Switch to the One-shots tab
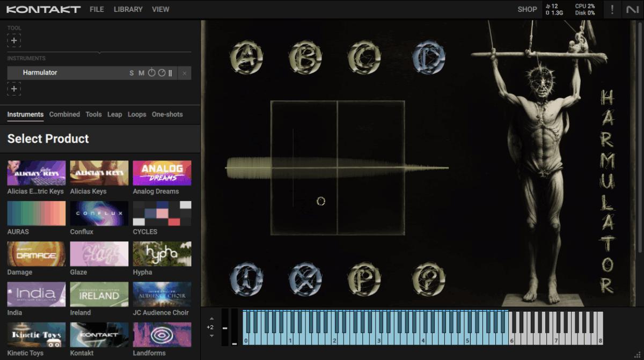The width and height of the screenshot is (644, 360). 167,114
